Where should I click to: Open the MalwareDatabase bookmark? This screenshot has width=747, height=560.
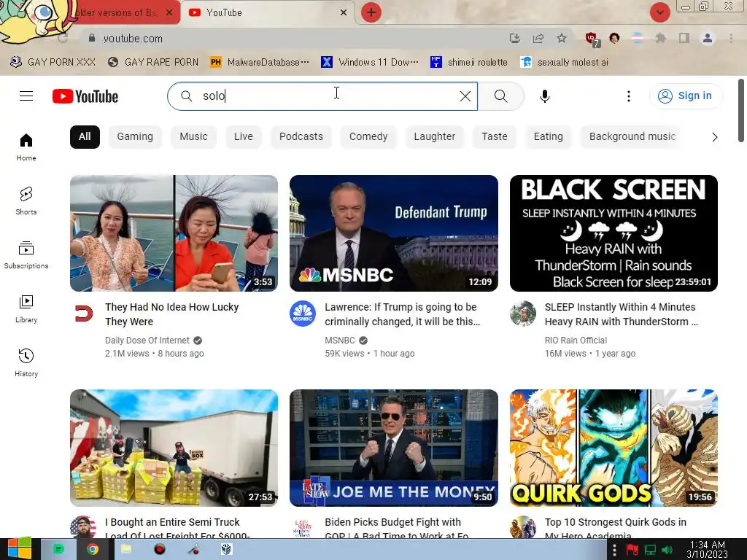point(260,62)
